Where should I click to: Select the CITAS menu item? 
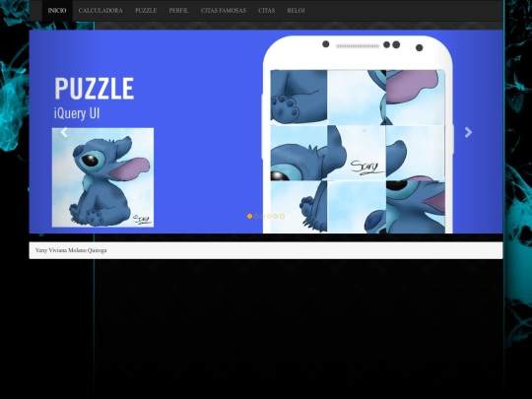[x=266, y=11]
